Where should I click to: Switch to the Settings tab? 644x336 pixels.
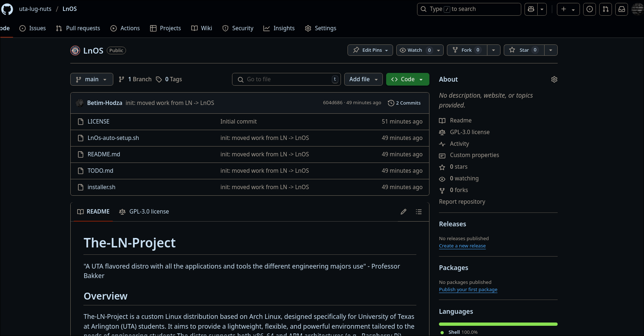pyautogui.click(x=321, y=28)
